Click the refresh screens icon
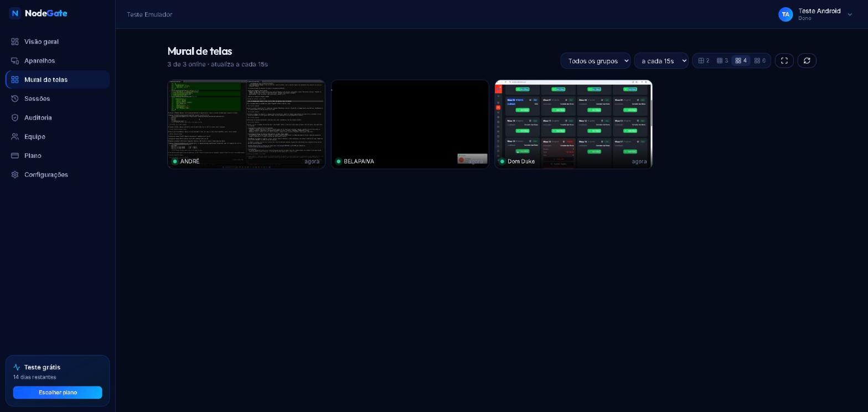This screenshot has width=868, height=412. click(807, 61)
